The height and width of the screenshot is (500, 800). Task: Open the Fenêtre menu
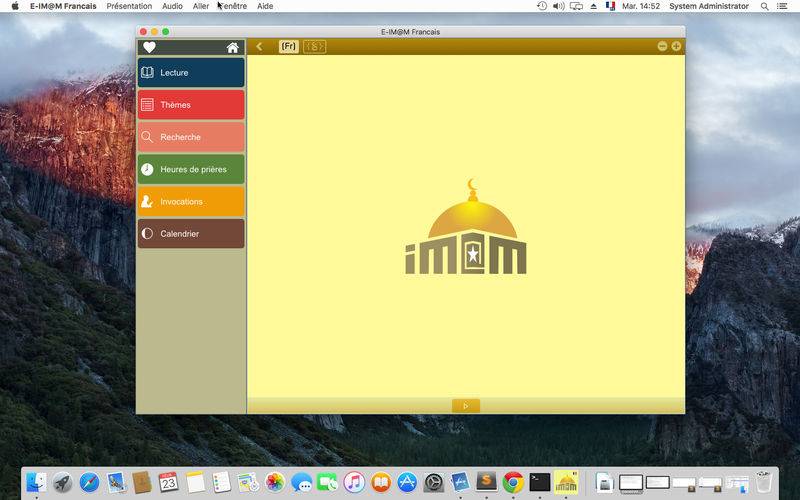click(x=233, y=6)
